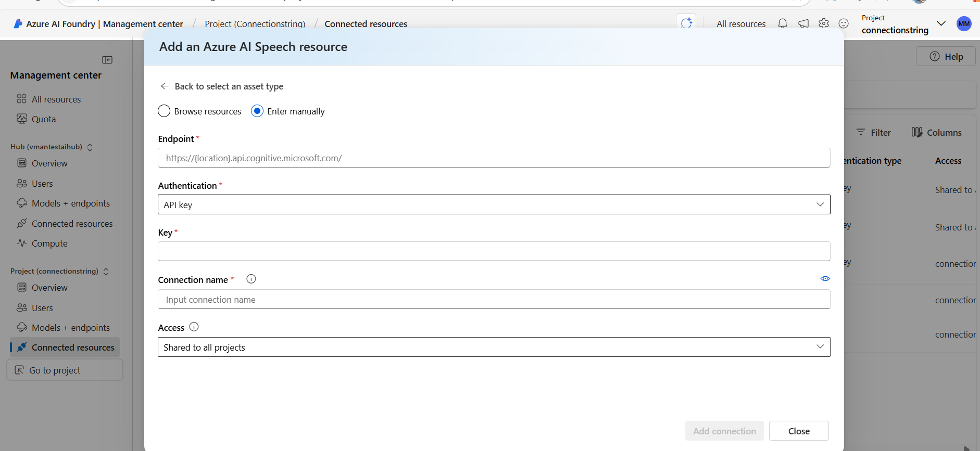Click the Hub Overview icon
Image resolution: width=980 pixels, height=451 pixels.
pos(21,163)
